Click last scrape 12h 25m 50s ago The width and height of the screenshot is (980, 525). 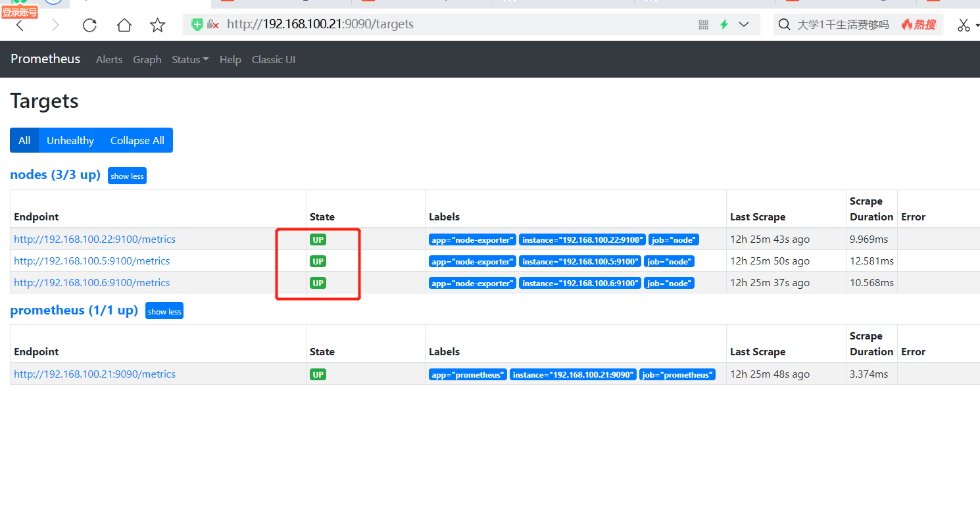pyautogui.click(x=770, y=261)
